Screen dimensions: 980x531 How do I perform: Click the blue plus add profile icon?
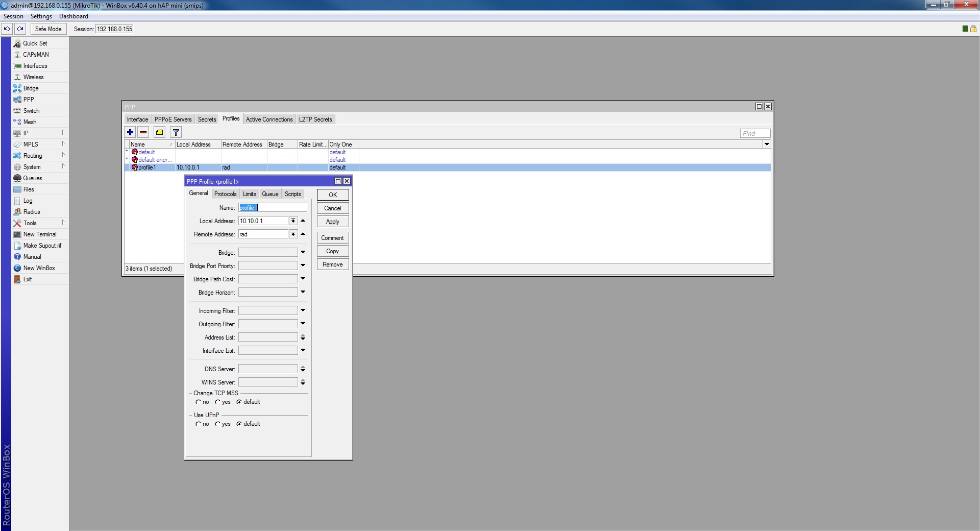pyautogui.click(x=130, y=132)
